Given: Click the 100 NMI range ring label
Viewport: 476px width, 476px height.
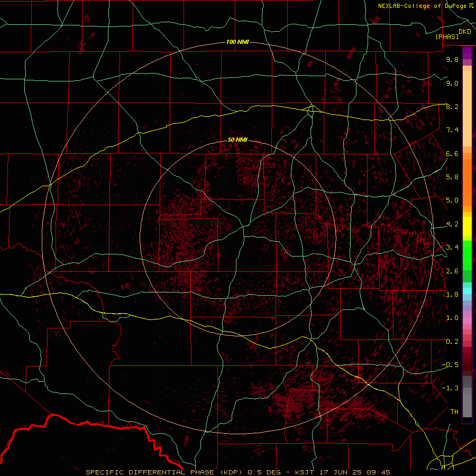Looking at the screenshot, I should click(x=237, y=42).
